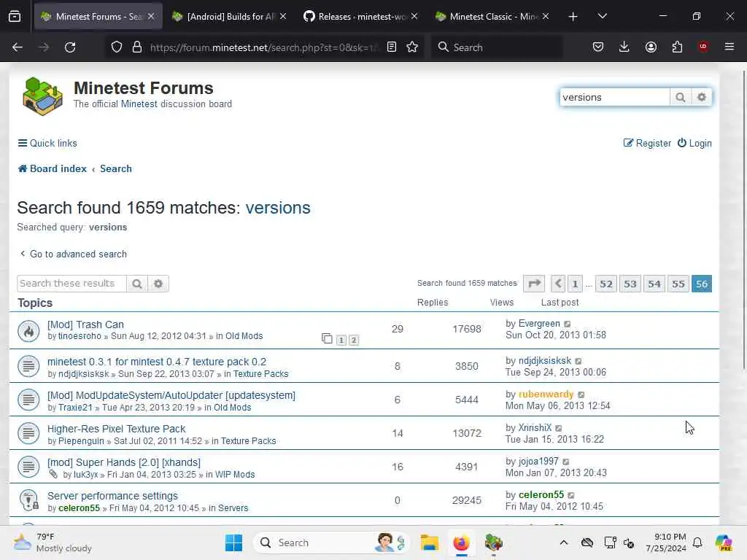This screenshot has width=747, height=560.
Task: Open Save to Pocket icon
Action: tap(598, 47)
